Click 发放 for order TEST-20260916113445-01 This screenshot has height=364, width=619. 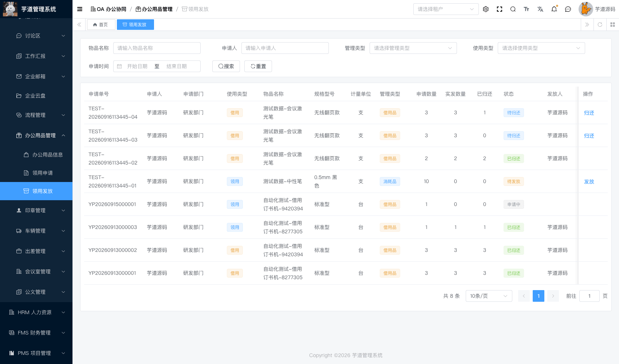pyautogui.click(x=589, y=182)
